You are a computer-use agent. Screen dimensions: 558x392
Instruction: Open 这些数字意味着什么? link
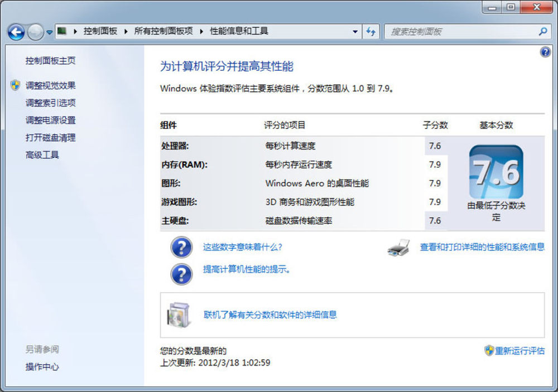242,247
